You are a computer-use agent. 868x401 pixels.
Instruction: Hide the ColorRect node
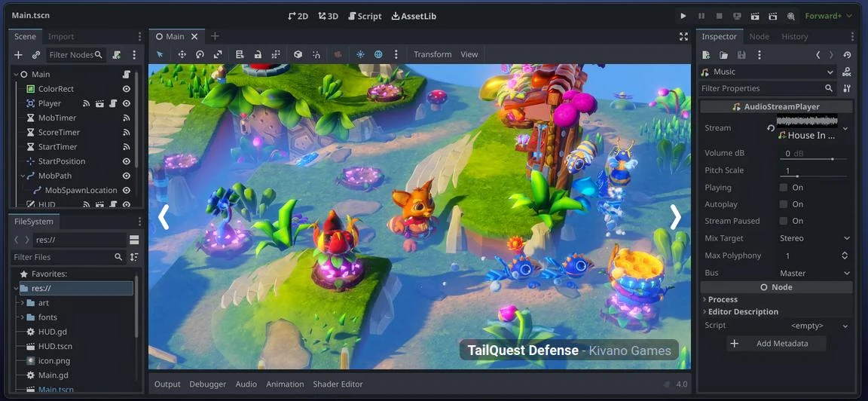tap(127, 89)
